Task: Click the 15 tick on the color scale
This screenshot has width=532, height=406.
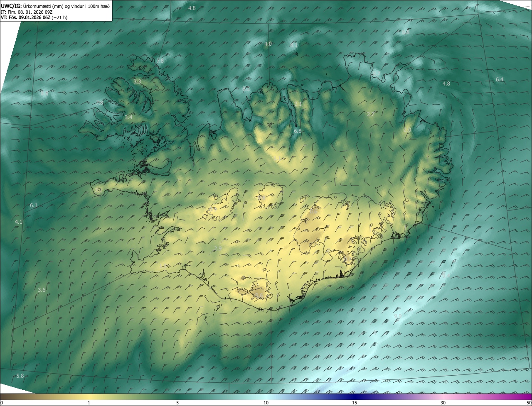Action: [355, 403]
